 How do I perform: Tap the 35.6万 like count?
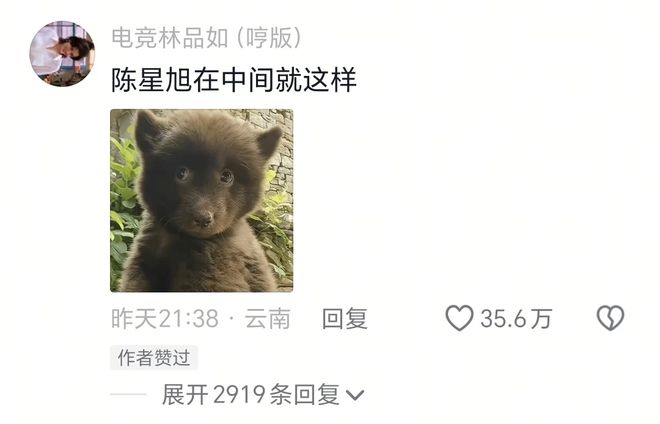(516, 318)
